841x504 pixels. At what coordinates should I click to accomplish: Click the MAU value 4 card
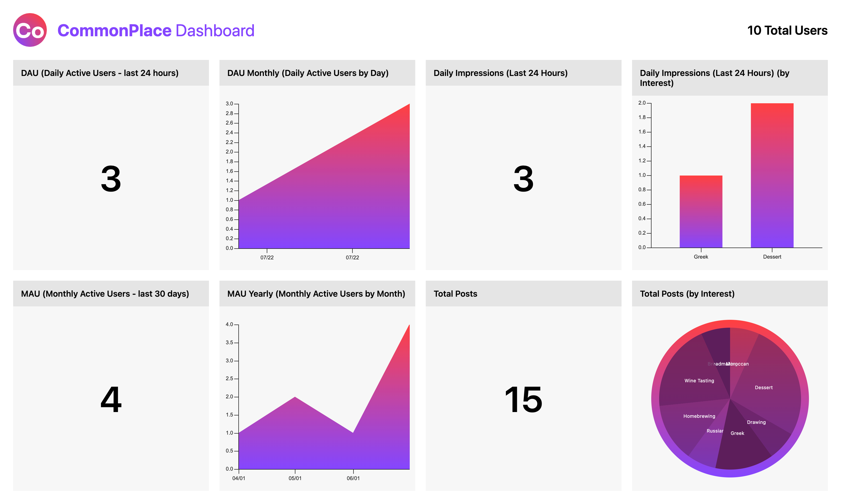tap(111, 399)
